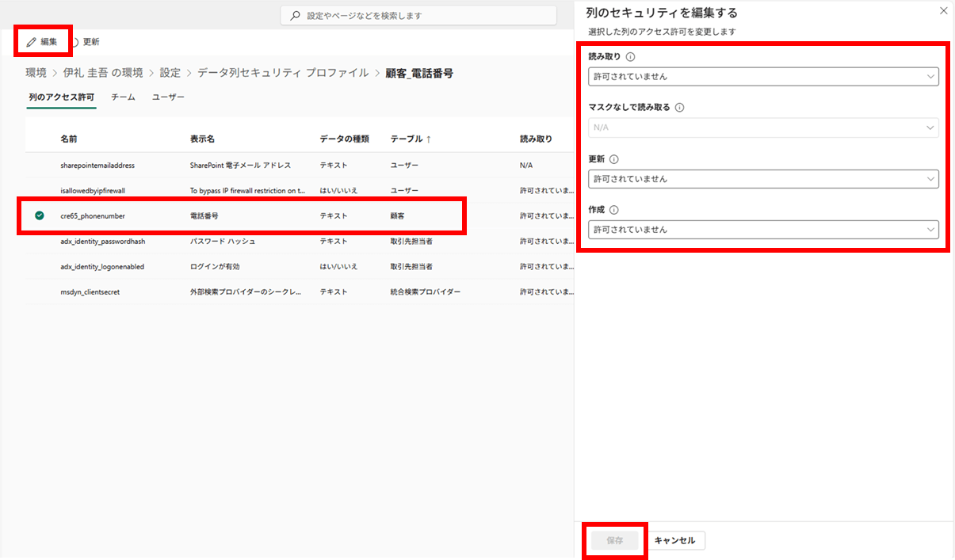This screenshot has height=560, width=955.
Task: Click the キャンセル button
Action: 674,540
